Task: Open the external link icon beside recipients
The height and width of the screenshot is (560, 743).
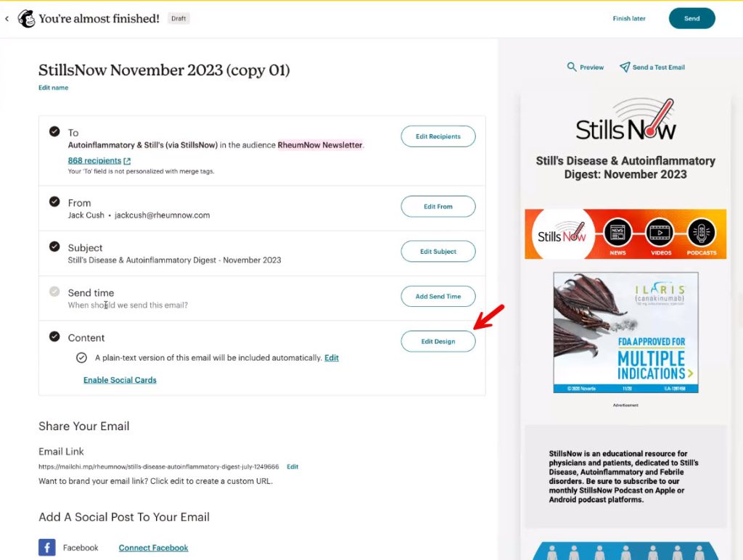Action: pos(128,161)
